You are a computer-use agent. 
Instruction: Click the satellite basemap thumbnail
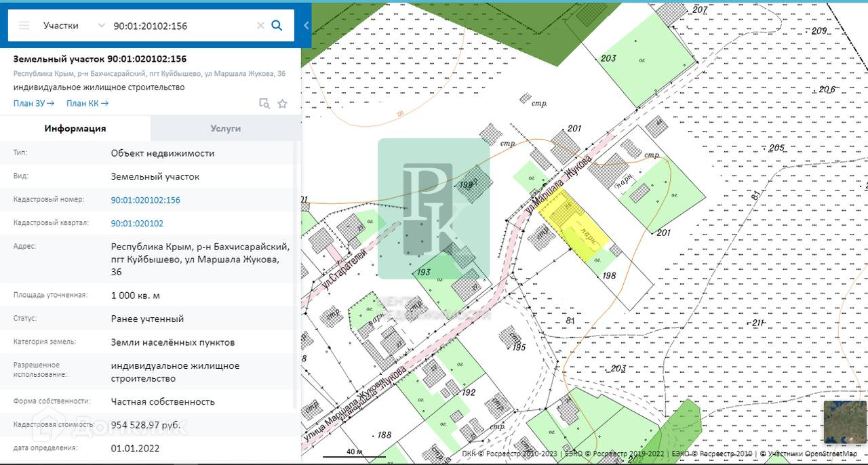click(x=845, y=422)
